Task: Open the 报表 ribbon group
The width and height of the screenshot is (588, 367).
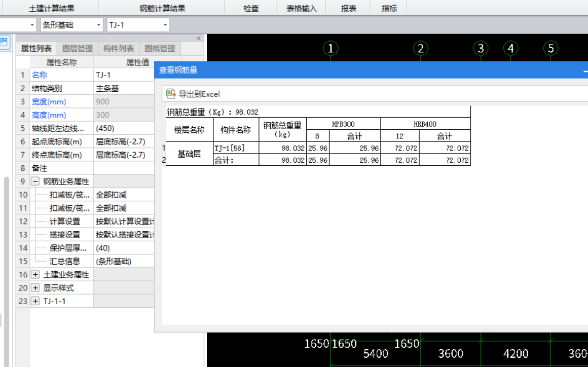Action: pyautogui.click(x=348, y=8)
